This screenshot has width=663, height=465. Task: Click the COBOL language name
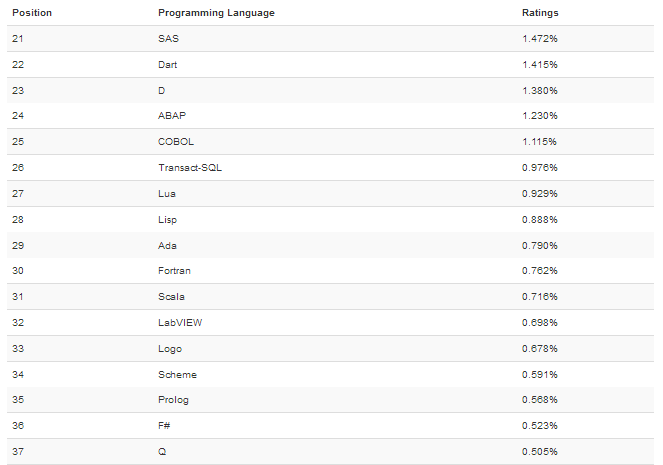tap(176, 142)
